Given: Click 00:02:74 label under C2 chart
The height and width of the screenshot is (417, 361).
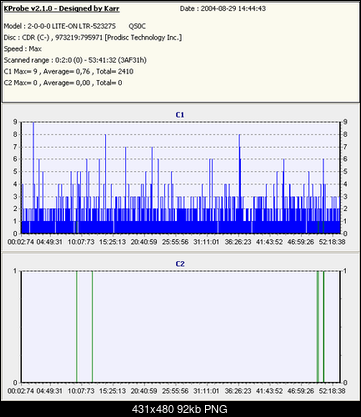Looking at the screenshot, I should (x=21, y=391).
